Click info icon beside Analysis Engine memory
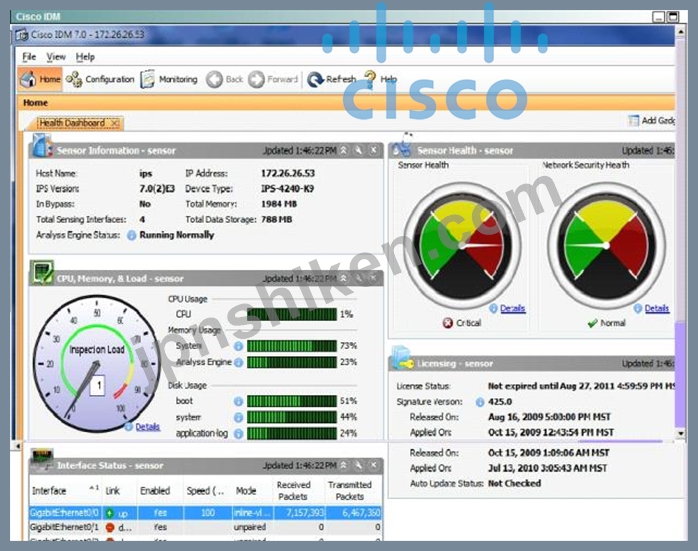This screenshot has width=698, height=551. [239, 362]
